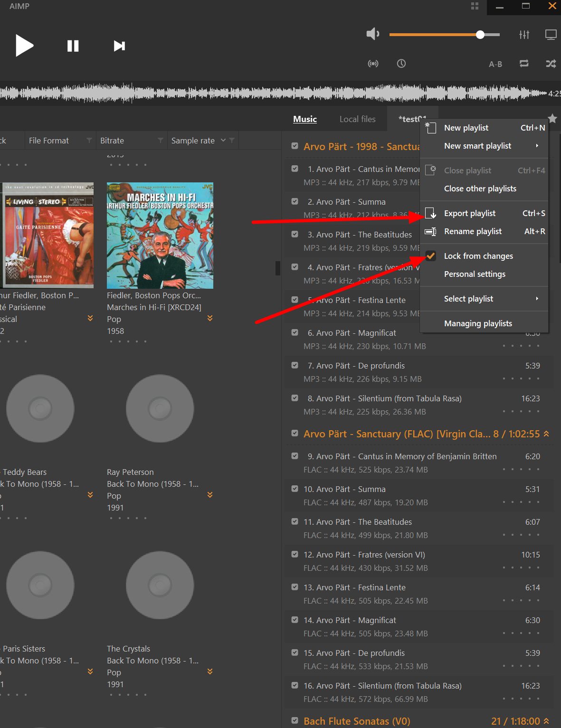Image resolution: width=561 pixels, height=728 pixels.
Task: Open the sleep timer clock icon
Action: (401, 64)
